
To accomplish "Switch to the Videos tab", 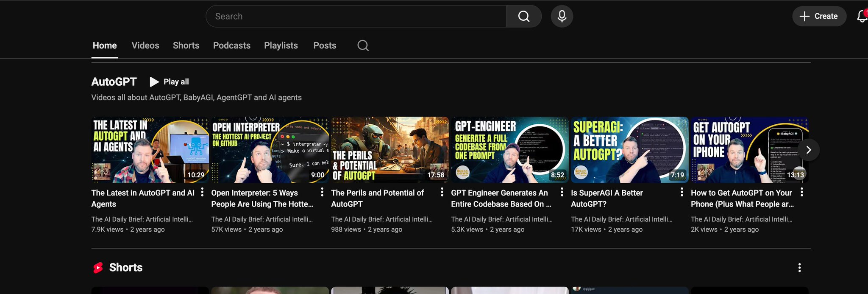I will pyautogui.click(x=145, y=45).
